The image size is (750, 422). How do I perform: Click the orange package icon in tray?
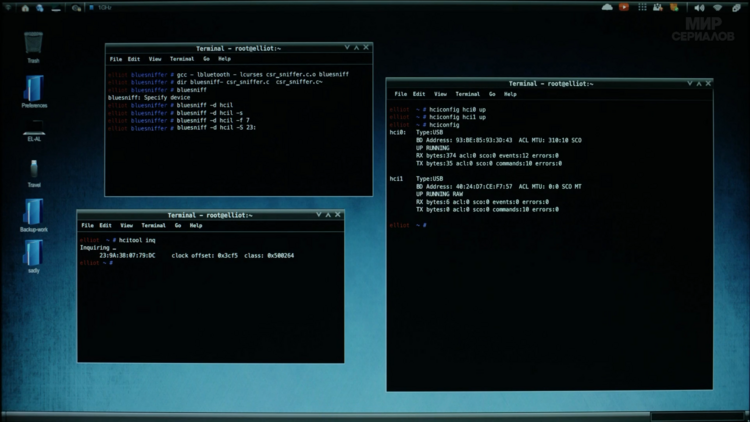(674, 7)
